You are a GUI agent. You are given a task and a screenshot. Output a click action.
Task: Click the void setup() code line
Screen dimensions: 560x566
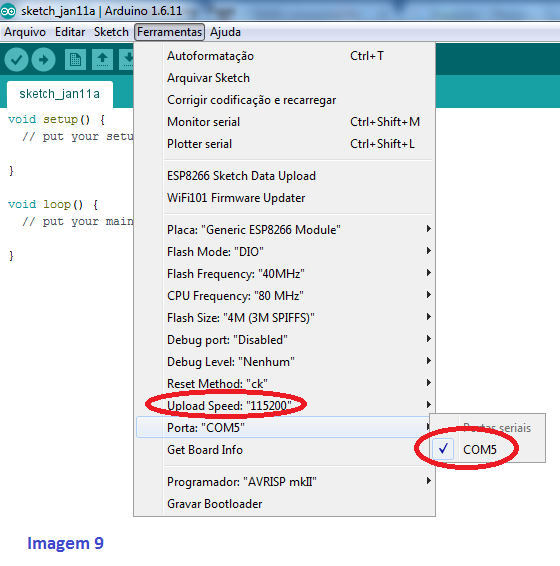point(57,119)
